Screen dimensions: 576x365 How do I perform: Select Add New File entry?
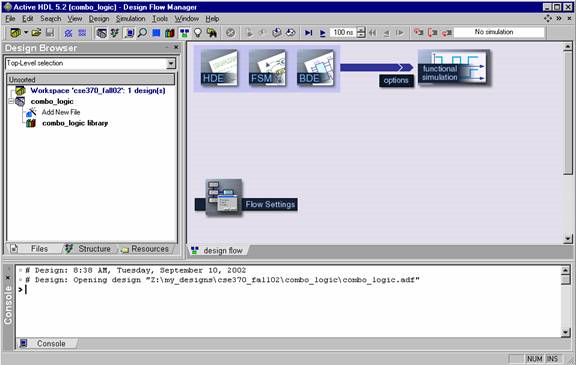click(x=61, y=112)
